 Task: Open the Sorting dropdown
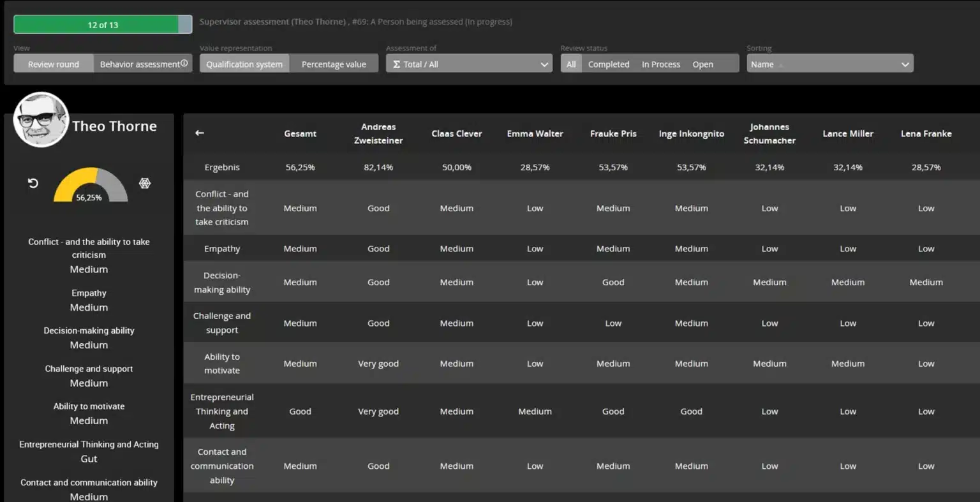pyautogui.click(x=829, y=64)
